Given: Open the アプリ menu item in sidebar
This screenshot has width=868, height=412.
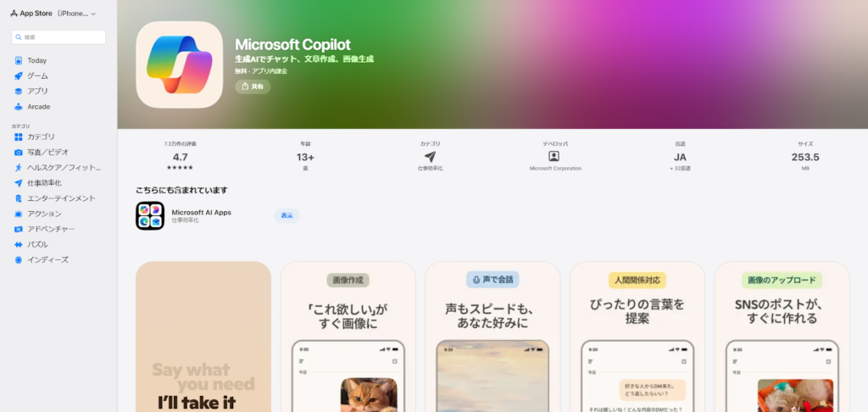Looking at the screenshot, I should 37,92.
